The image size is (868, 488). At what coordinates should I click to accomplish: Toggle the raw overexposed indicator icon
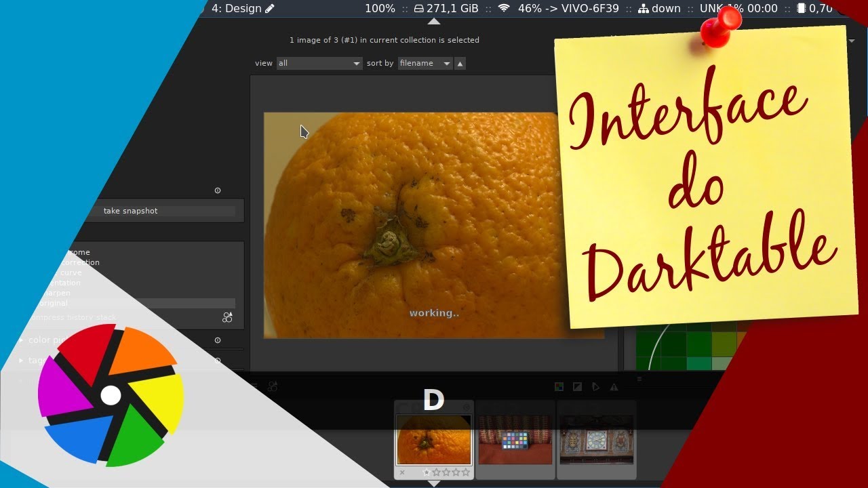(559, 387)
